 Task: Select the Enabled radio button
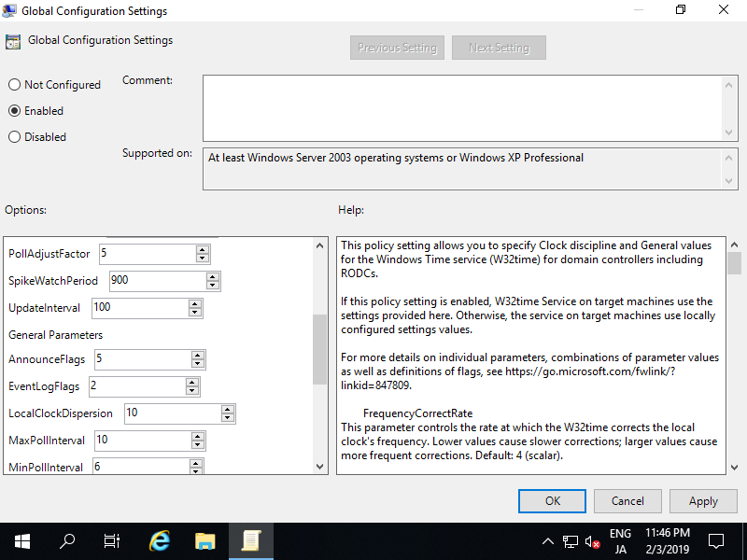[15, 111]
